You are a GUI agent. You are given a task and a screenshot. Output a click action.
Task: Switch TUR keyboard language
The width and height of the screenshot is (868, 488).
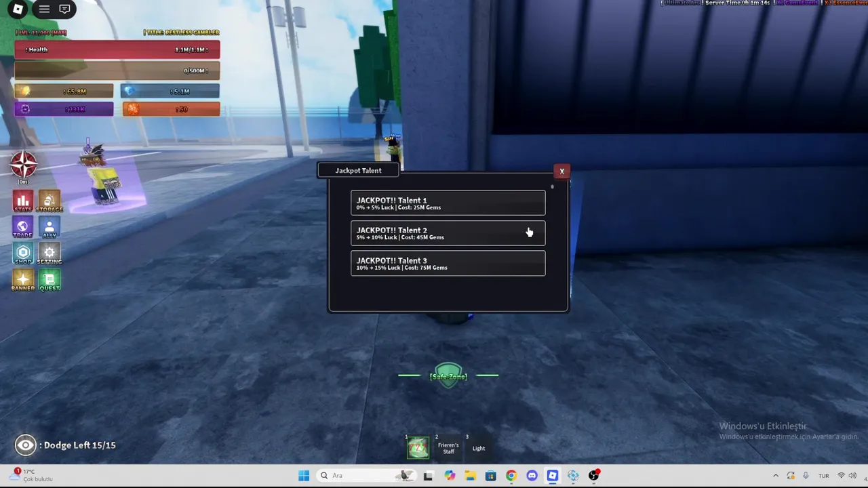click(823, 476)
